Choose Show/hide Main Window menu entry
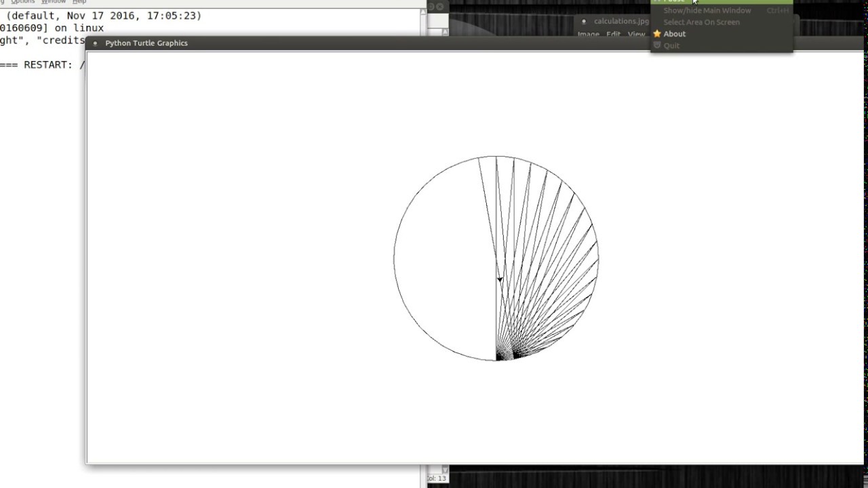 click(x=707, y=11)
